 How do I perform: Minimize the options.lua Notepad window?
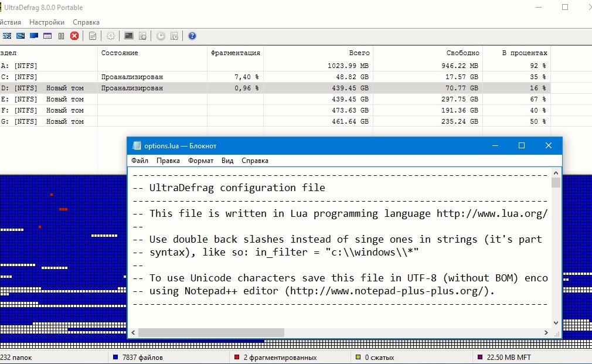pos(495,146)
